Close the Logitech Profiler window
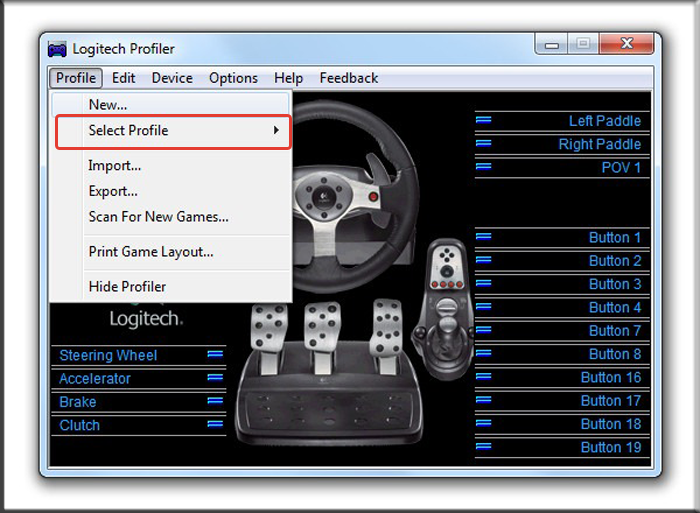 click(627, 44)
